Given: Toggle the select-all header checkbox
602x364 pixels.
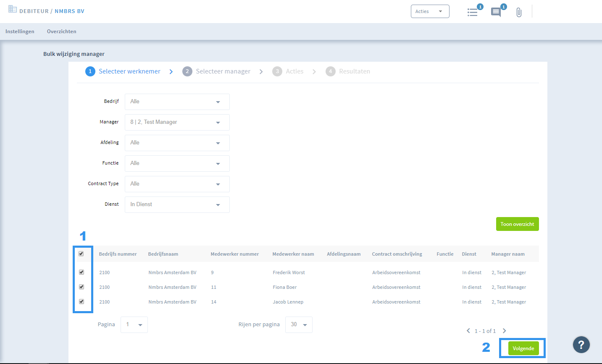Looking at the screenshot, I should point(81,254).
